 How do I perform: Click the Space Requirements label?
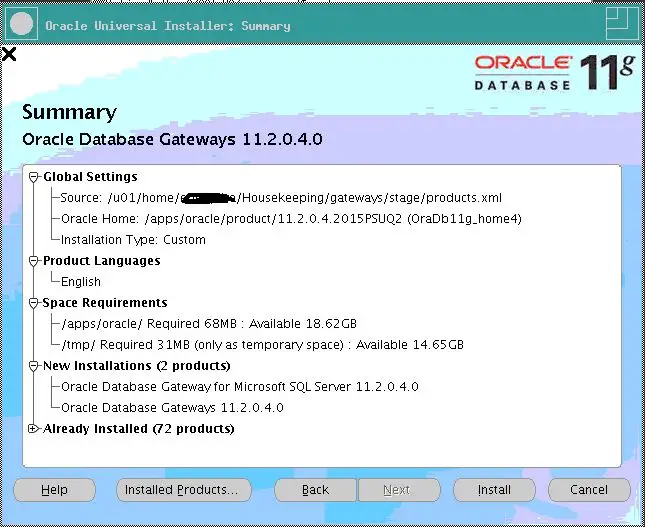pyautogui.click(x=105, y=303)
